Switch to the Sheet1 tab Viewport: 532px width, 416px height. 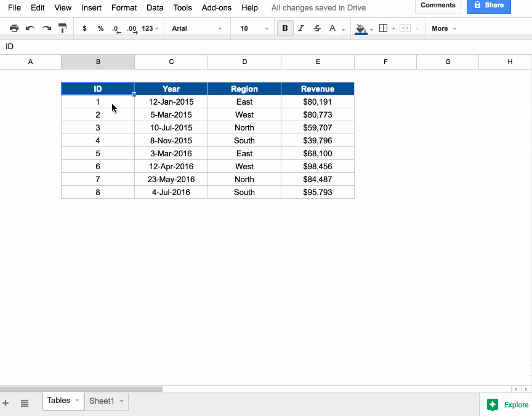[102, 401]
